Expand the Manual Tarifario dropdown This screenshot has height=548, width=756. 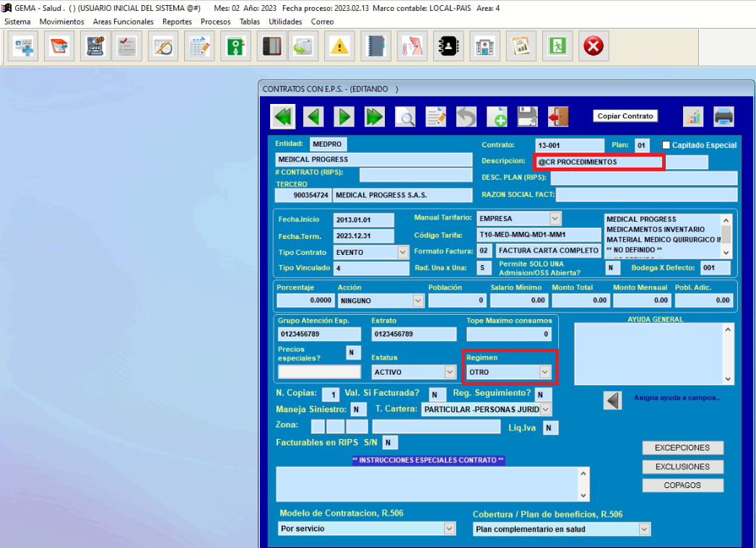click(x=555, y=218)
